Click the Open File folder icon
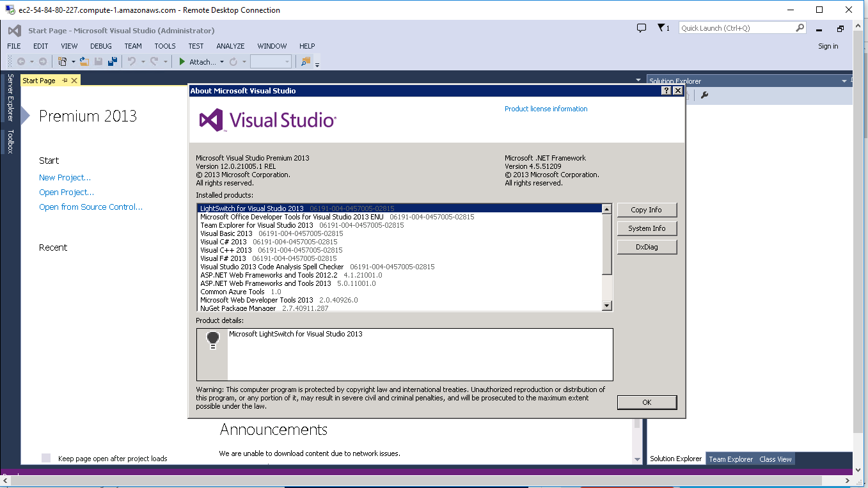The image size is (868, 488). point(84,61)
